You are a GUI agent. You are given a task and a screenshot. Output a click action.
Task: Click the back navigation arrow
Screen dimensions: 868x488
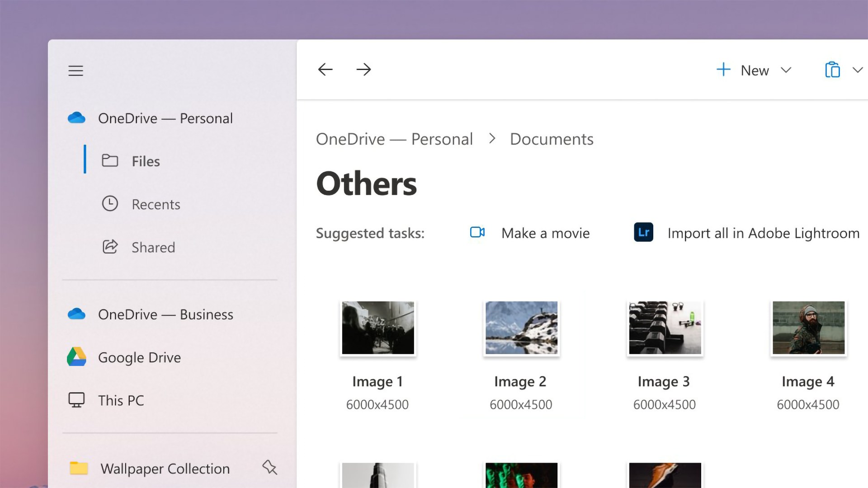coord(325,69)
